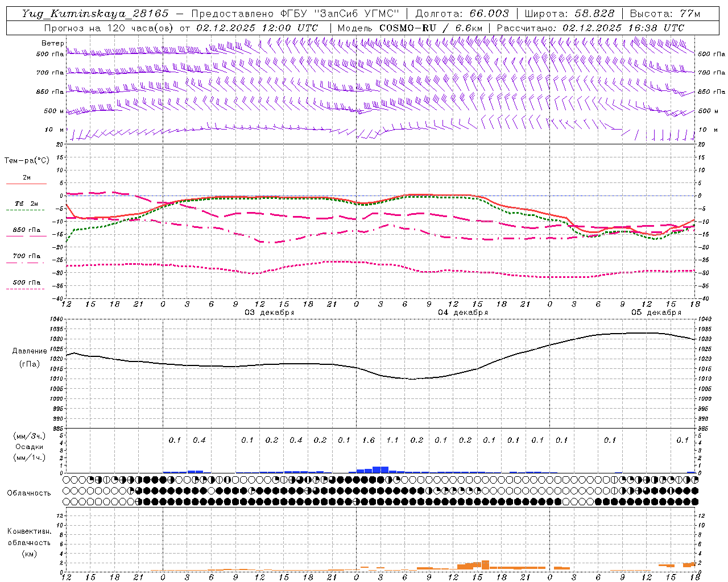
Task: Click the "(км)" unit label of convective clouds
Action: click(29, 554)
